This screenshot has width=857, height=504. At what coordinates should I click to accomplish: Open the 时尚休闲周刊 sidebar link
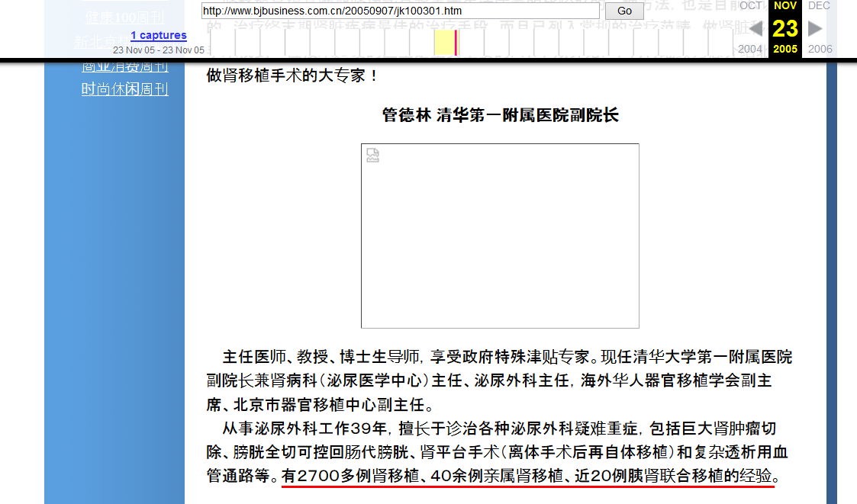124,89
